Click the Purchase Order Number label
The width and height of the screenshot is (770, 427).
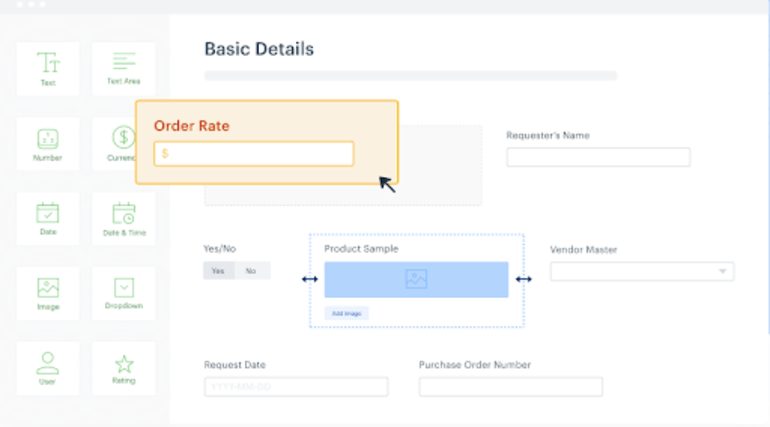(475, 365)
